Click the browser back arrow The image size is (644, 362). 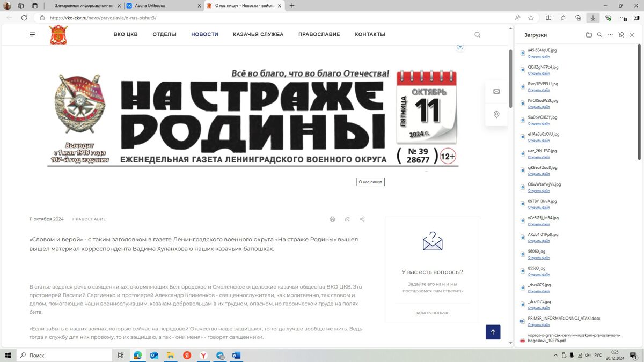pyautogui.click(x=9, y=18)
